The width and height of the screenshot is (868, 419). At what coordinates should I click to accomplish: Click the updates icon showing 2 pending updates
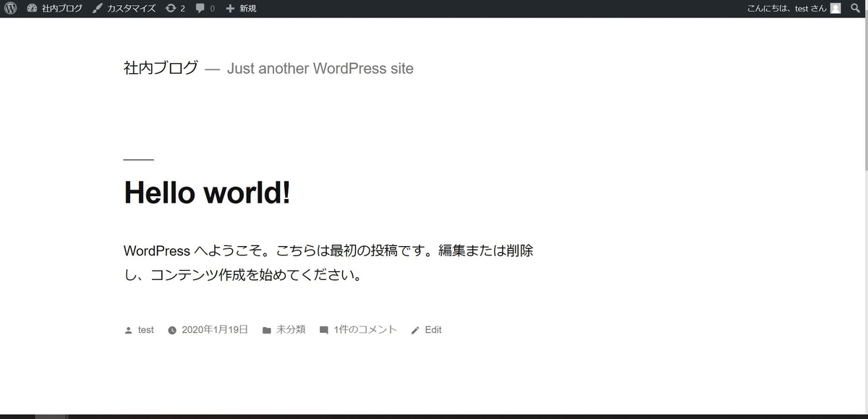coord(175,8)
